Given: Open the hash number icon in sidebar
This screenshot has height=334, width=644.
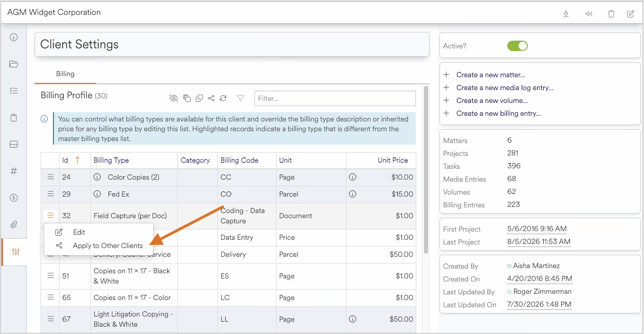Looking at the screenshot, I should point(14,171).
